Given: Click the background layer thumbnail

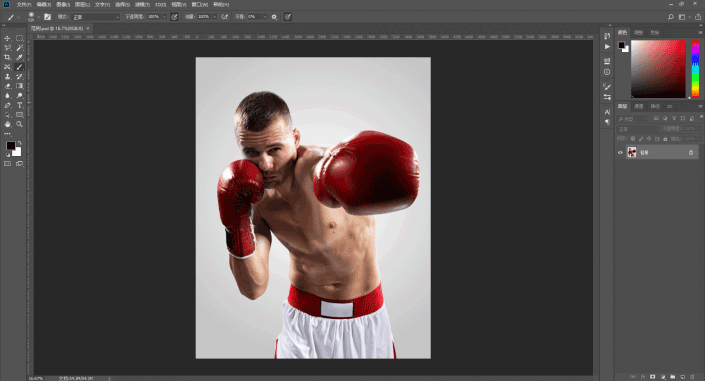Looking at the screenshot, I should click(632, 152).
